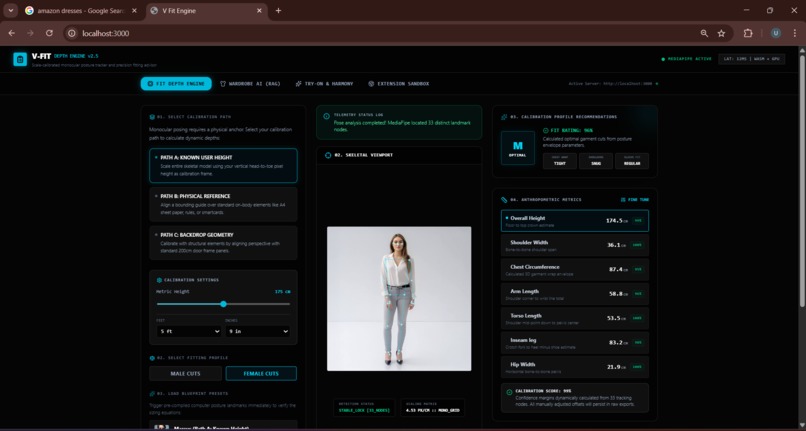Click the 175 cm metric height value
This screenshot has height=431, width=806.
pyautogui.click(x=282, y=292)
